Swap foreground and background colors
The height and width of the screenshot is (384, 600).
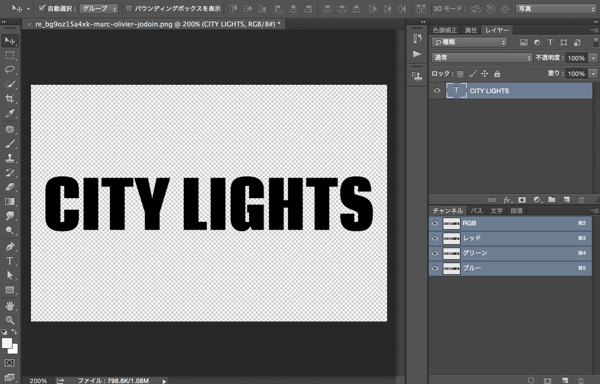[x=15, y=331]
